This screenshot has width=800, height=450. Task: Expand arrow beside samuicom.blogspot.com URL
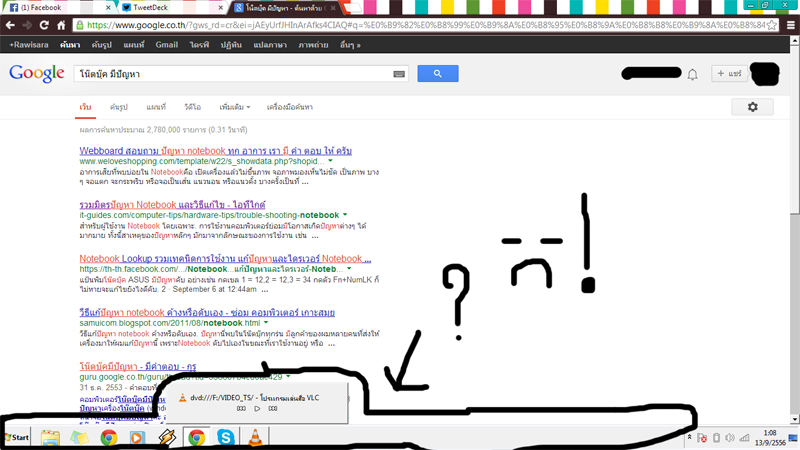[x=266, y=323]
